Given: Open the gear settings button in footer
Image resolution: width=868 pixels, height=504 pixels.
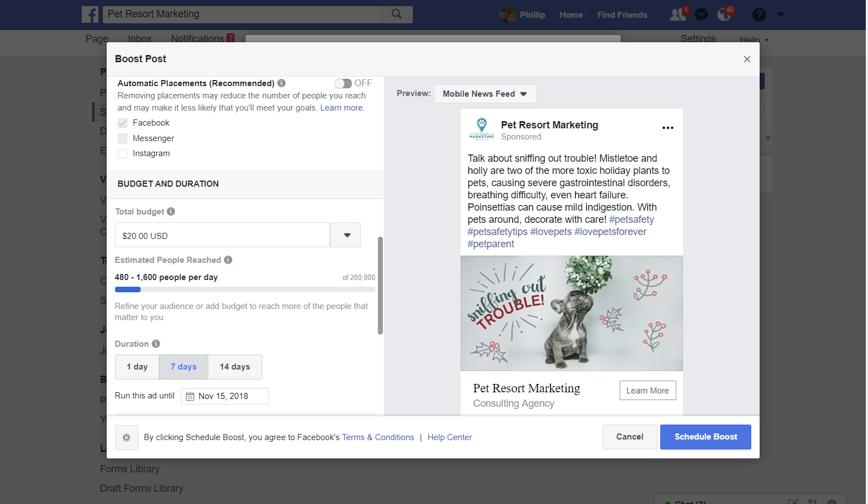Looking at the screenshot, I should (126, 437).
